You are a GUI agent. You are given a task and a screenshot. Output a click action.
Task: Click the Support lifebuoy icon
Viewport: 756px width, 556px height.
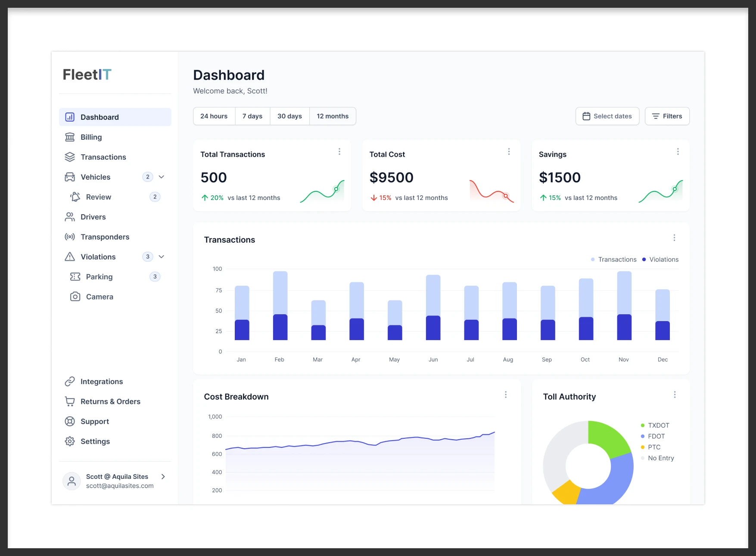pyautogui.click(x=70, y=421)
